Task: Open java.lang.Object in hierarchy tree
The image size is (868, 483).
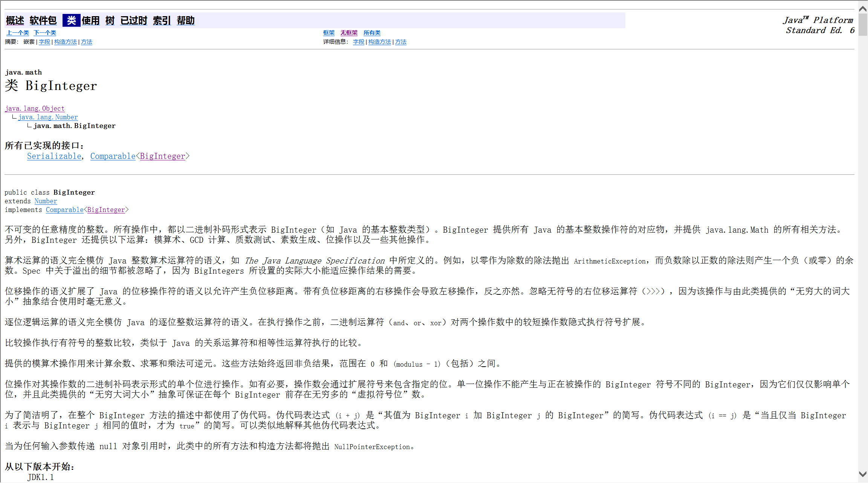Action: pyautogui.click(x=35, y=108)
